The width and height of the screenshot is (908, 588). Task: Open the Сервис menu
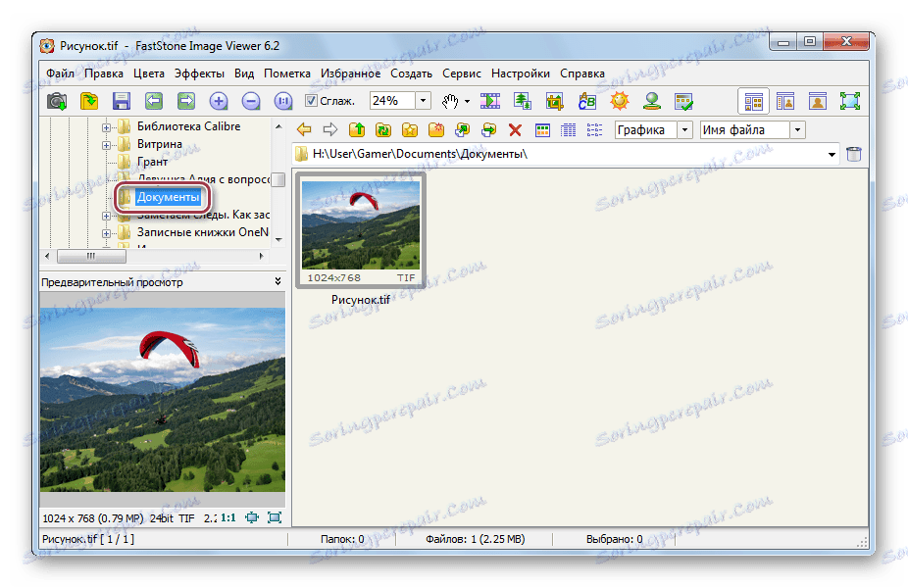point(462,73)
